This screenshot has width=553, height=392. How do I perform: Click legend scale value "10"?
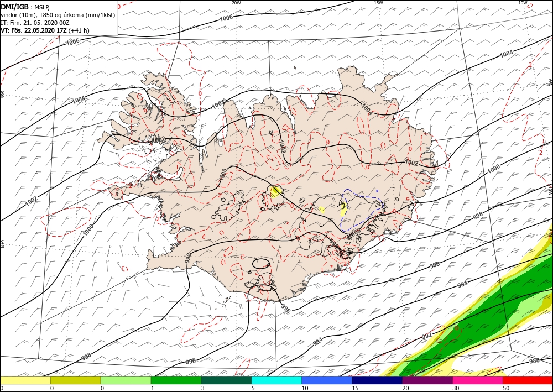point(304,389)
